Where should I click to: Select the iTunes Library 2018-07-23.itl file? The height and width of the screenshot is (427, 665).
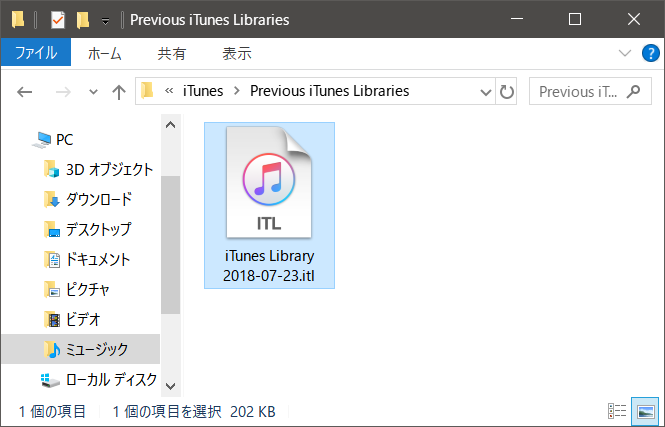pyautogui.click(x=269, y=205)
